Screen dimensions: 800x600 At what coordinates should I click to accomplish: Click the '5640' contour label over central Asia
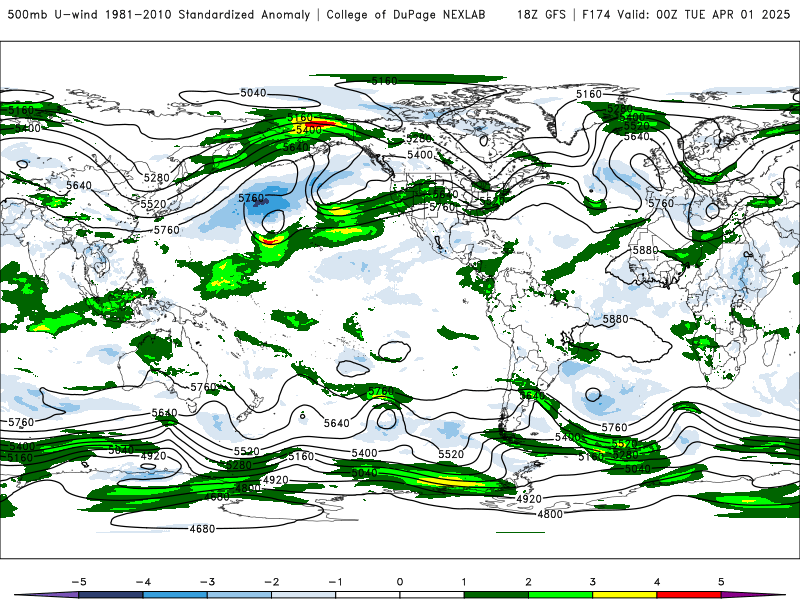point(79,185)
